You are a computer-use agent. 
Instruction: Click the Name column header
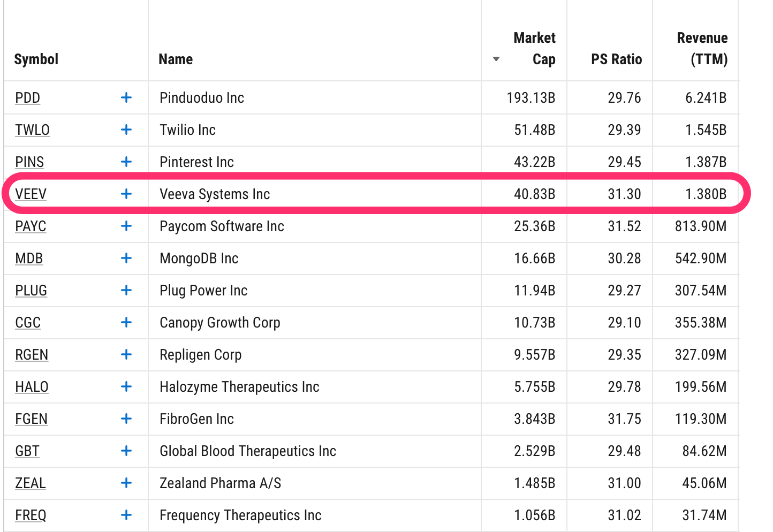pos(176,59)
